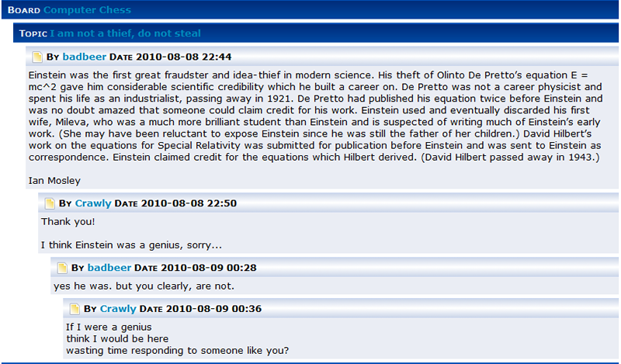Click the date 2010-08-09 00:28 in reply header

coord(209,268)
